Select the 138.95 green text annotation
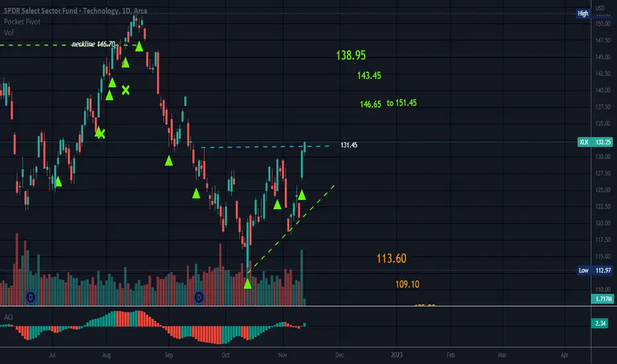The image size is (617, 364). point(351,55)
